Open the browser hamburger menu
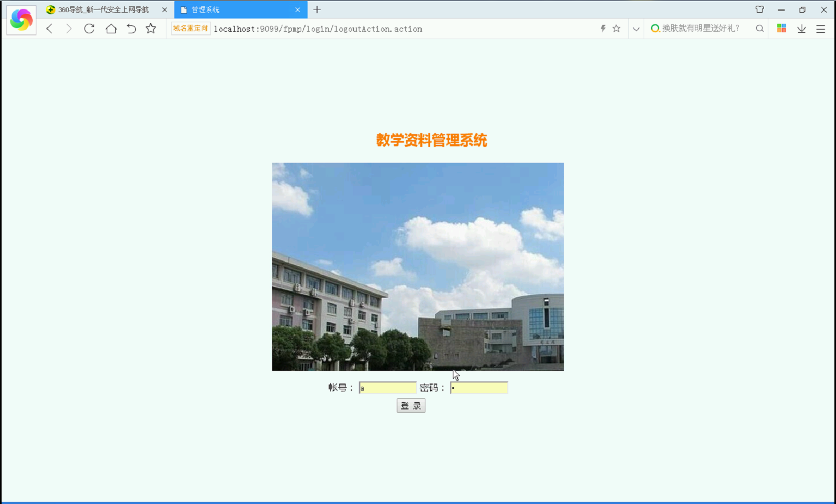Screen dimensions: 836x504 pyautogui.click(x=821, y=29)
